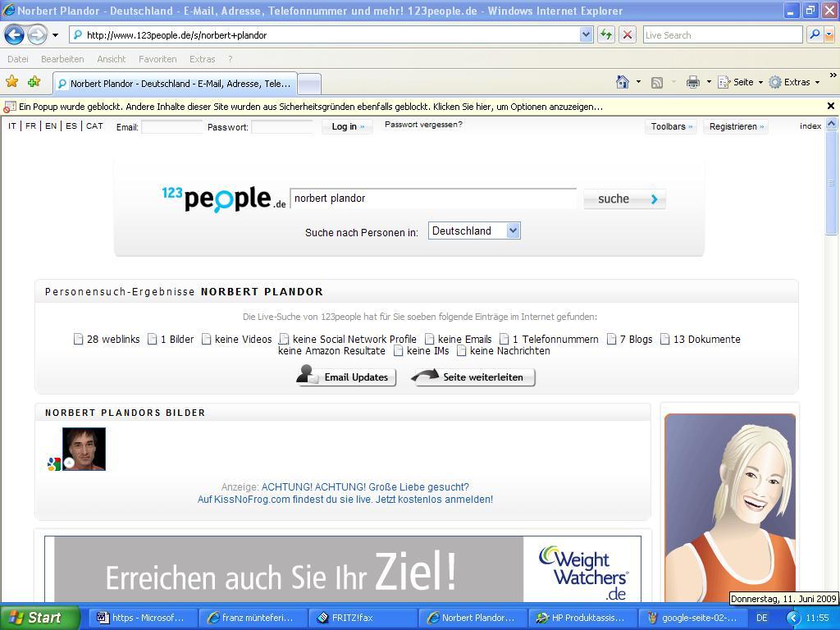Click the index link
The width and height of the screenshot is (840, 630).
tap(810, 126)
